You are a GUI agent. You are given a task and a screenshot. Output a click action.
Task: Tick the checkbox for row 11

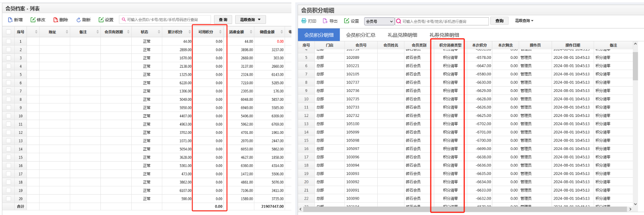(x=8, y=124)
